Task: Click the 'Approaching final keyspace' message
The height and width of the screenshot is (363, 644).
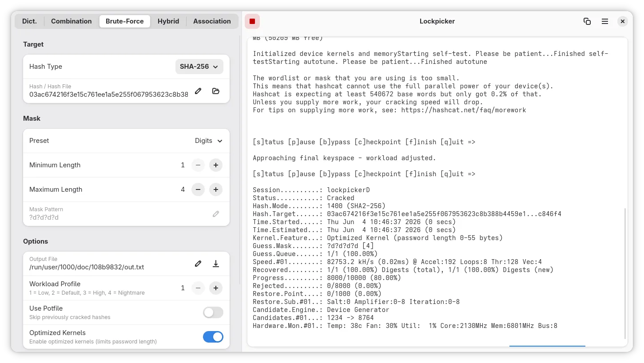Action: pyautogui.click(x=344, y=158)
